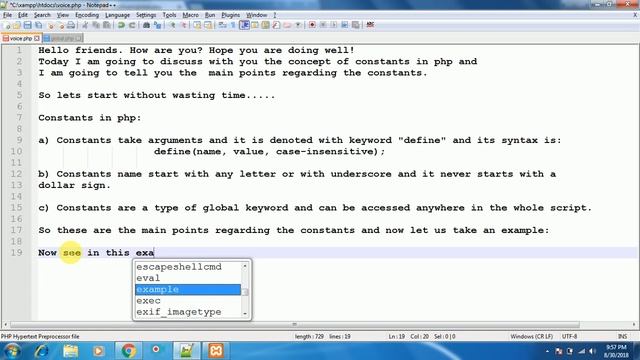Click the Zoom Out toolbar icon

pyautogui.click(x=184, y=25)
